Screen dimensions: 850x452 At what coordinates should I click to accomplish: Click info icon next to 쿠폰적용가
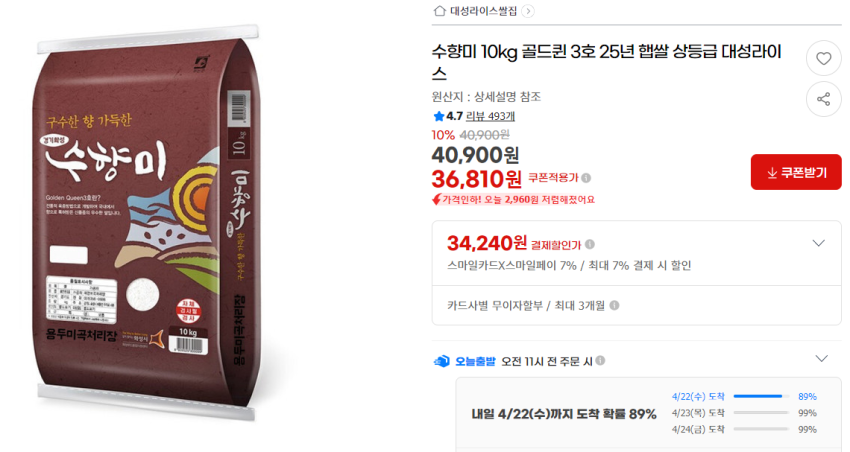click(x=586, y=178)
